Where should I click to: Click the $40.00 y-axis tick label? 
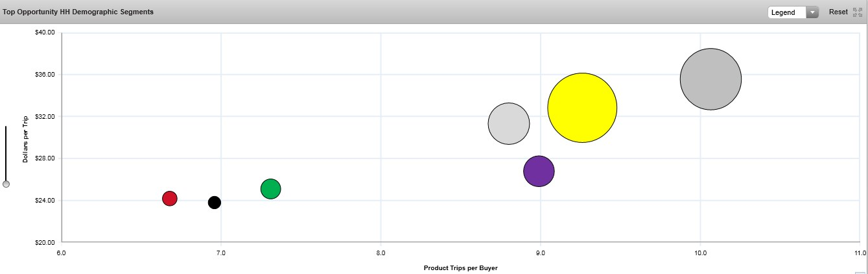pos(45,32)
